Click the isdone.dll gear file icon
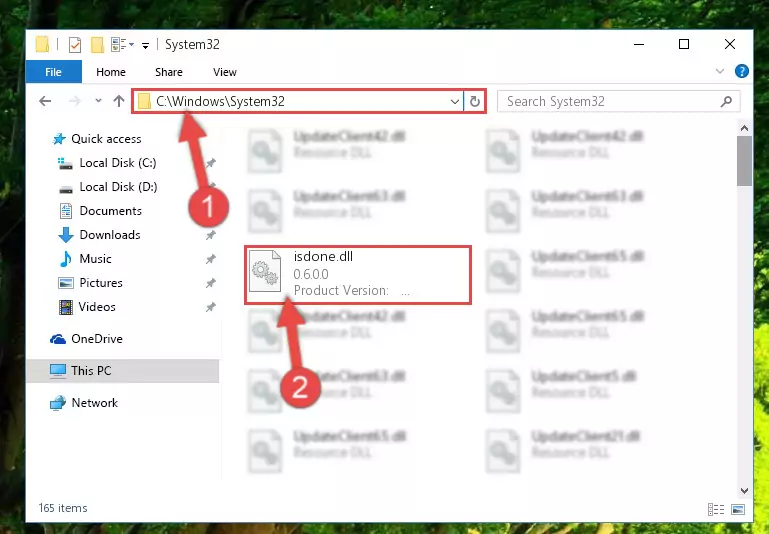769x534 pixels. tap(265, 271)
